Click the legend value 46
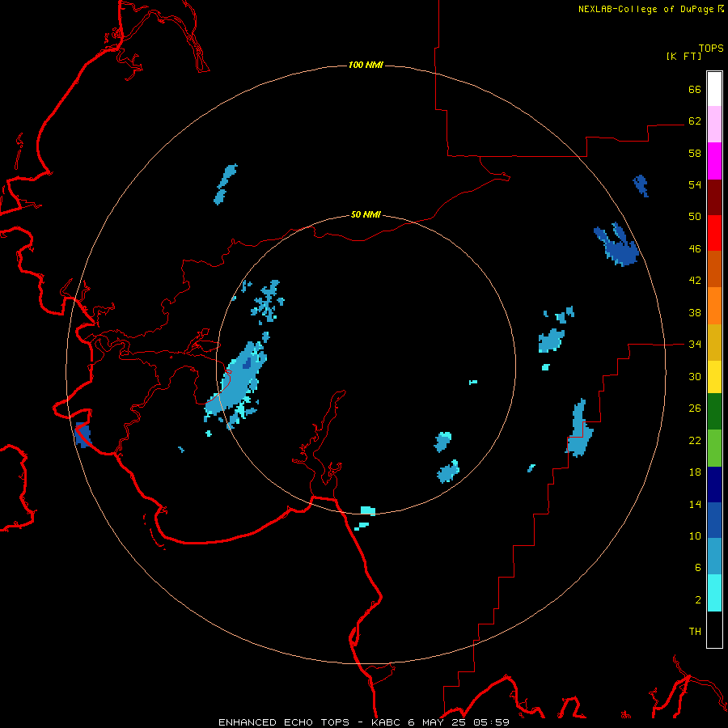Screen dimensions: 728x728 coord(695,249)
